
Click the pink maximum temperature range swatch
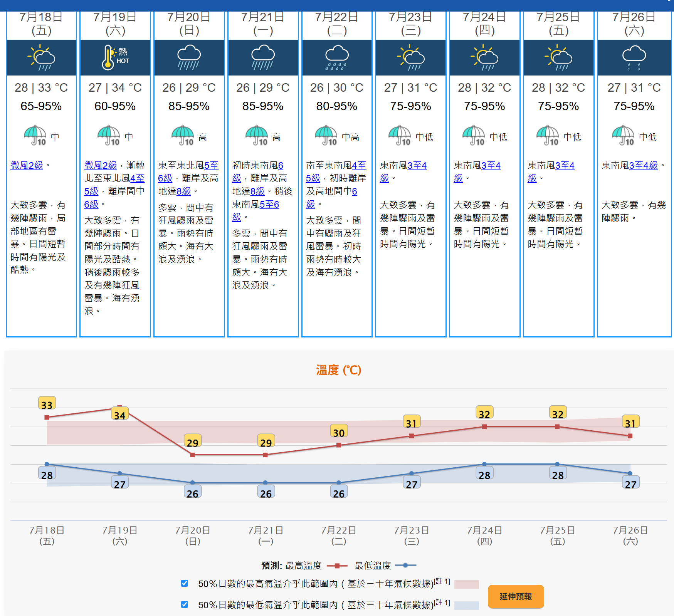466,584
